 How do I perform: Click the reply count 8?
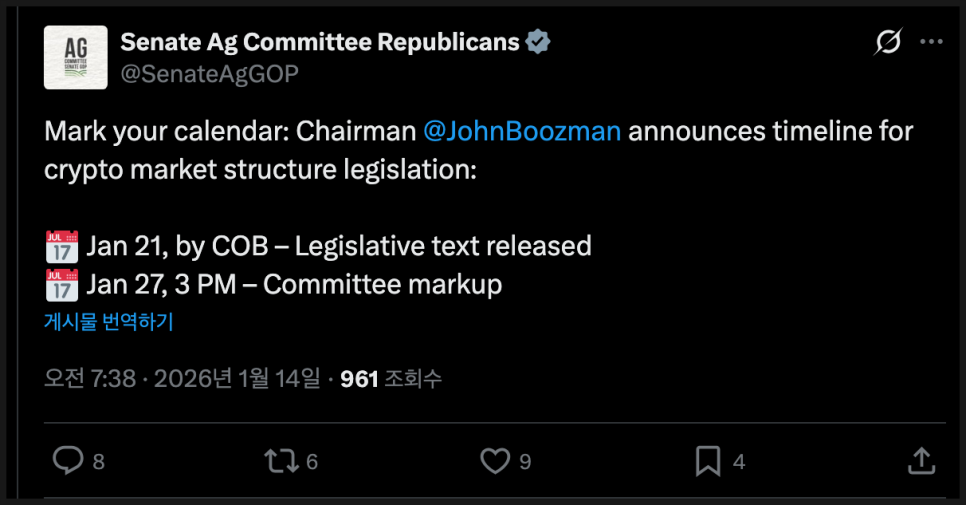(x=98, y=462)
